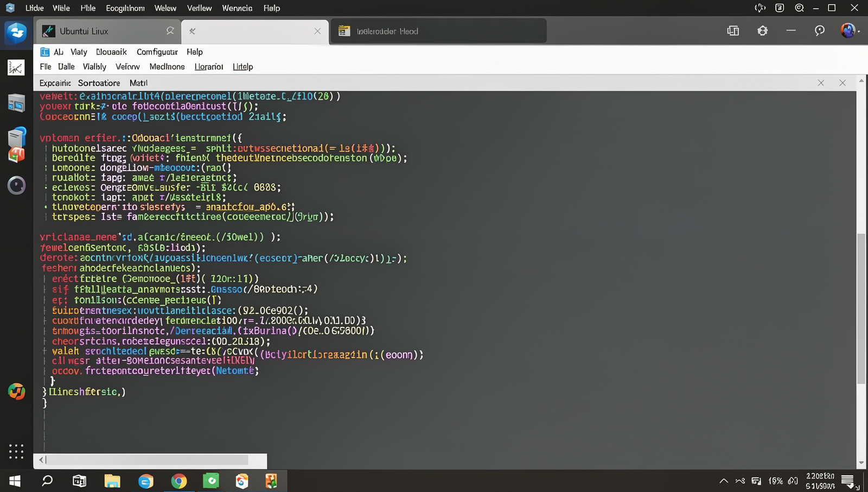Click the vertical scrollbar down arrow

click(x=861, y=463)
